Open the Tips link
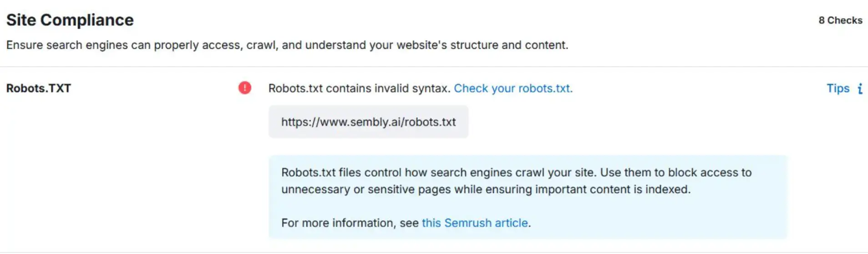The width and height of the screenshot is (868, 254). pos(838,88)
